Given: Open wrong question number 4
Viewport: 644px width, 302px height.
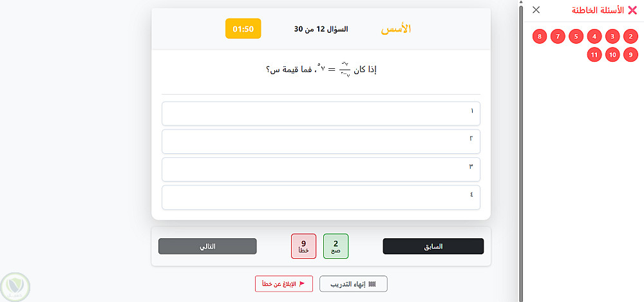Looking at the screenshot, I should 594,37.
